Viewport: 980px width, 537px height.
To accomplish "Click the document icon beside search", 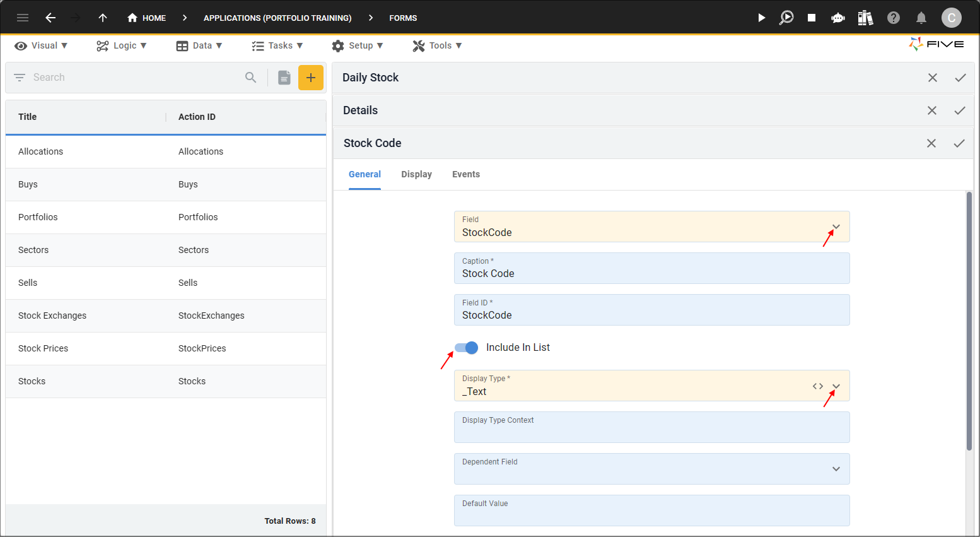I will point(284,78).
